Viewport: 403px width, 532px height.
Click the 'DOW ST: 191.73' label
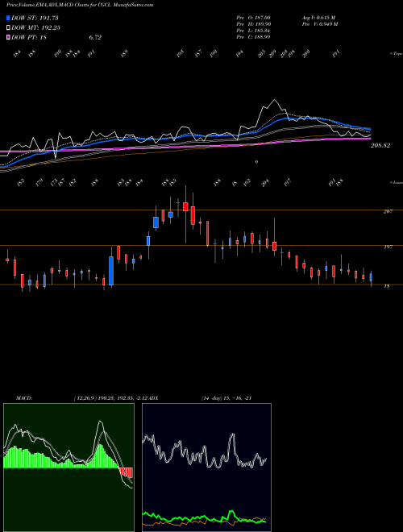35,18
